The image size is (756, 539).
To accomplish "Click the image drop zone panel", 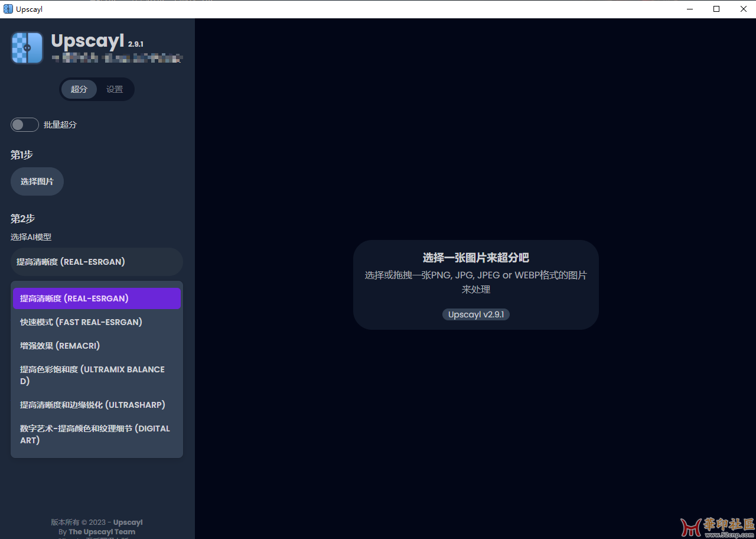I will [475, 284].
